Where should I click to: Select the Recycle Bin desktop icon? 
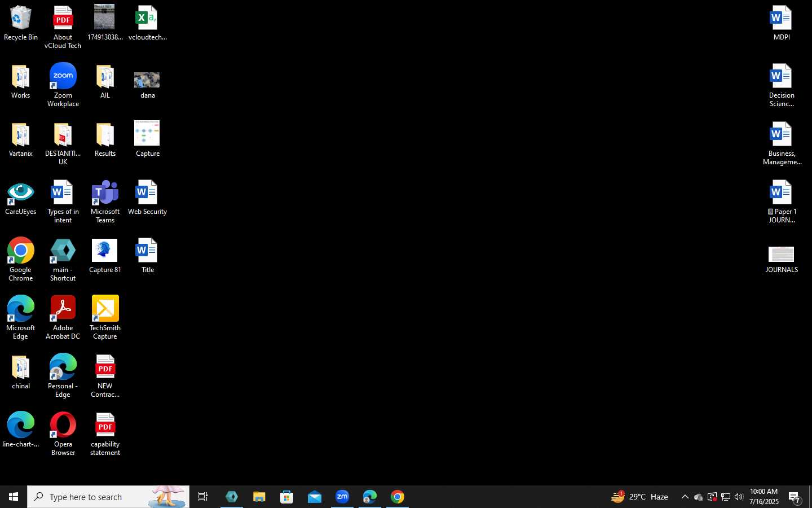point(21,24)
